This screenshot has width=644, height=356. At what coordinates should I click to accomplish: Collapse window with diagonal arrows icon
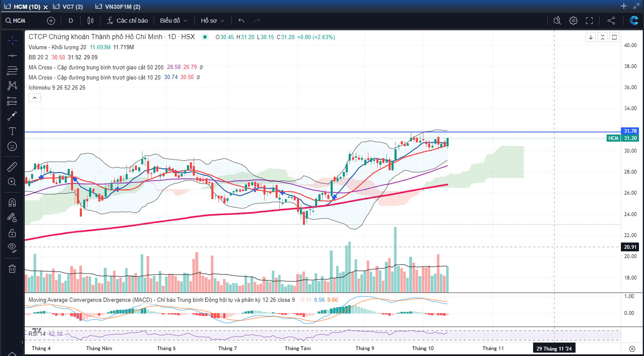(x=636, y=6)
